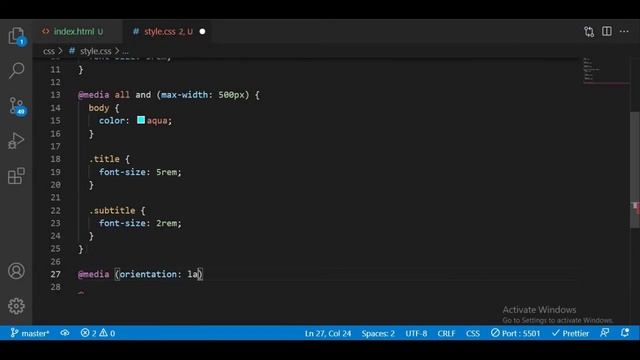Click the Prettier status item
Image resolution: width=640 pixels, height=360 pixels.
[570, 333]
